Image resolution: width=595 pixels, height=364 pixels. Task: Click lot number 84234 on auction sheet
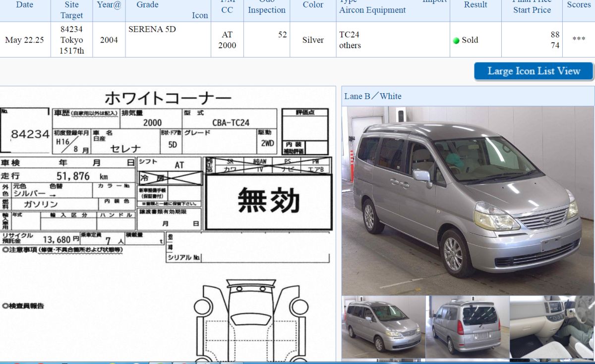pyautogui.click(x=30, y=134)
